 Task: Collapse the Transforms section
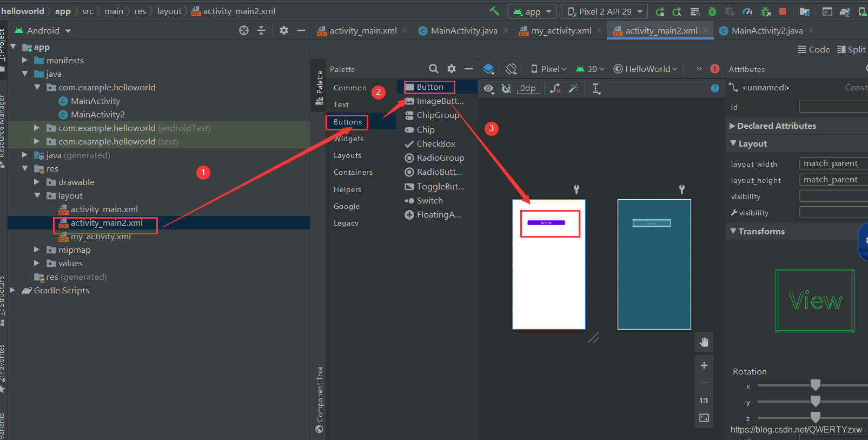pyautogui.click(x=733, y=231)
